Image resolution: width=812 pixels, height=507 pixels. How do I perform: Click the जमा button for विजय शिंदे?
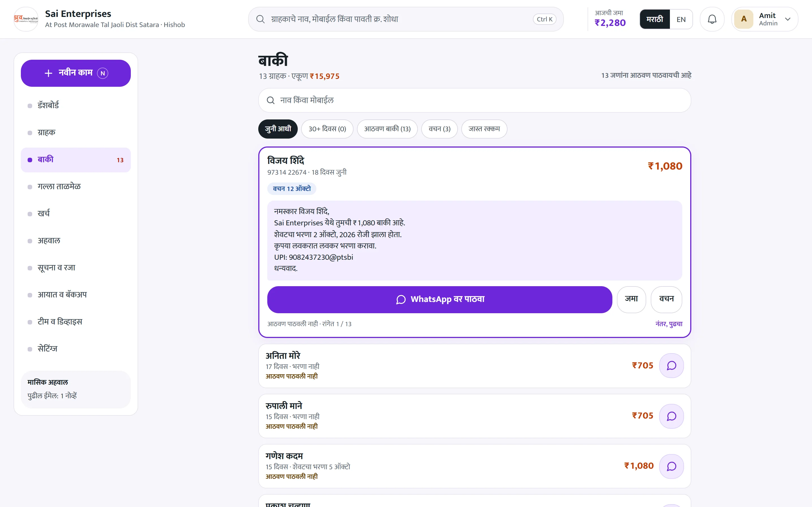[x=631, y=299]
